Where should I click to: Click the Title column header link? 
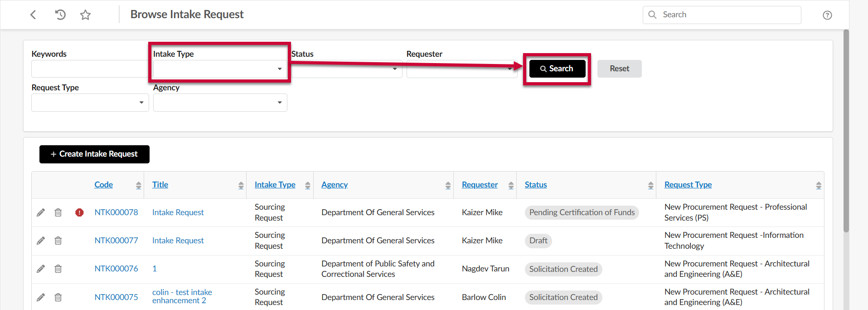(160, 185)
